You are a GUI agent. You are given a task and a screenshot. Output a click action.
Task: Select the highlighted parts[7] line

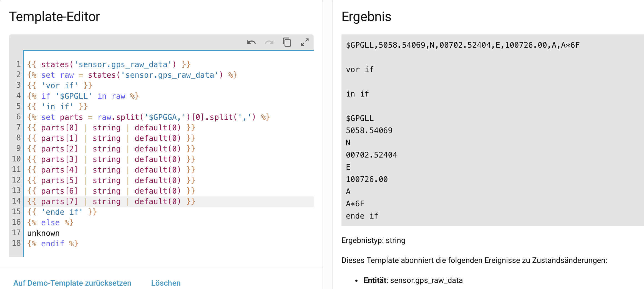111,202
